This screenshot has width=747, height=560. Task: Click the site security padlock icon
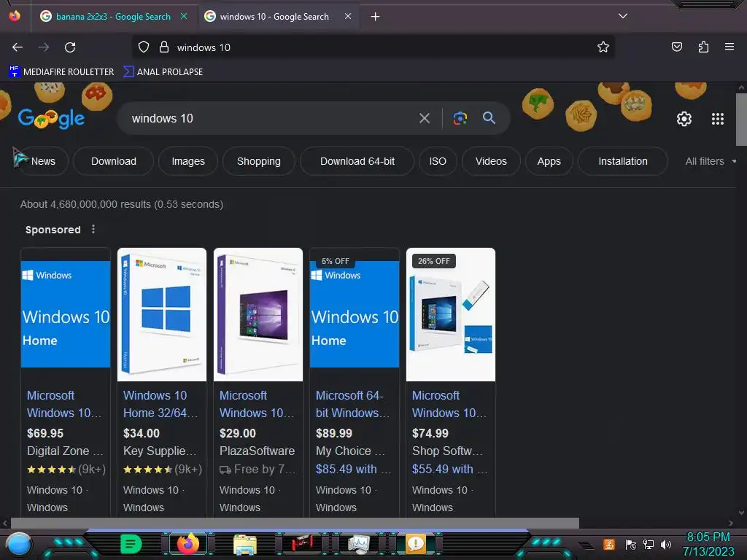164,47
